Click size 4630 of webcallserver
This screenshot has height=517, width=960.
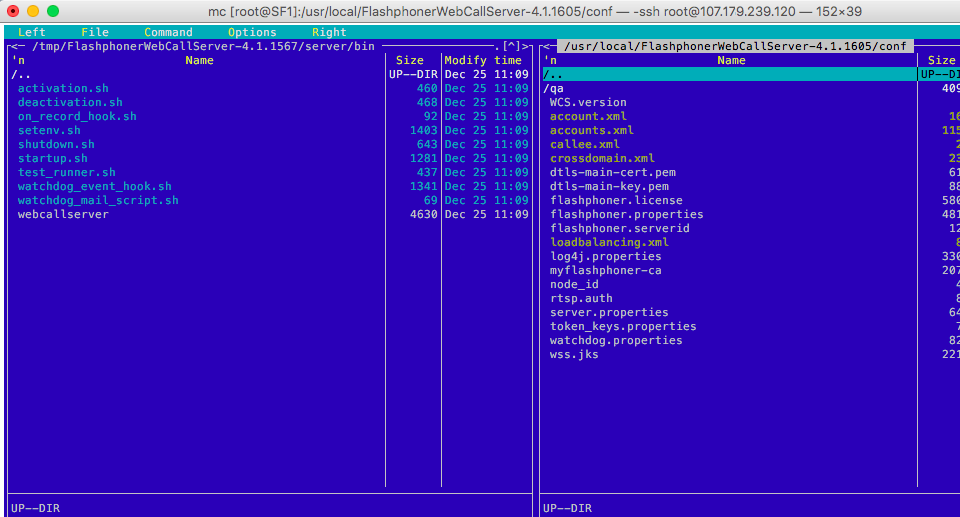pyautogui.click(x=423, y=215)
